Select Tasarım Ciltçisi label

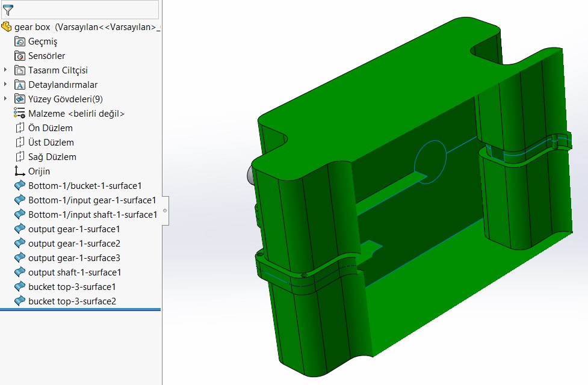tap(58, 70)
